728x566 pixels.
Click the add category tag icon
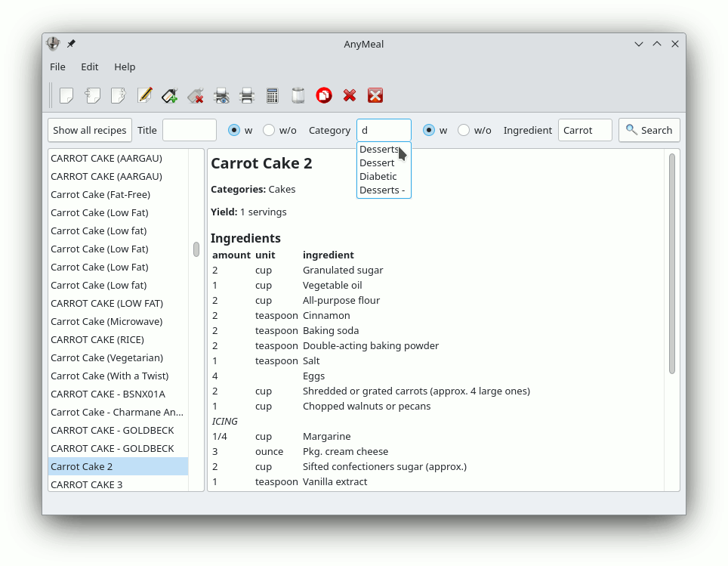[x=170, y=95]
